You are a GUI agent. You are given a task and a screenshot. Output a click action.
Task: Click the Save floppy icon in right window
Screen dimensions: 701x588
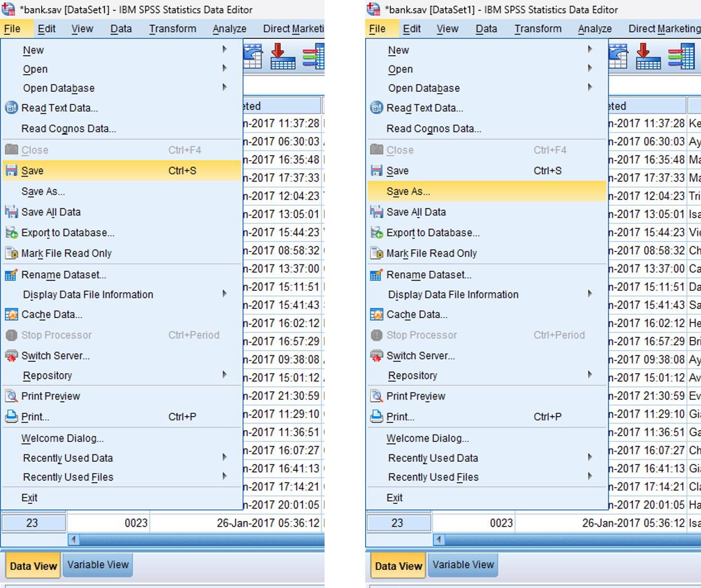[x=376, y=171]
